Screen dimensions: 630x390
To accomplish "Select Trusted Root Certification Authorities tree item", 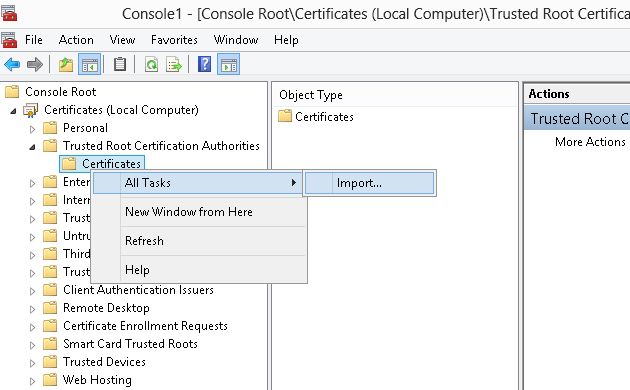I will pos(161,146).
